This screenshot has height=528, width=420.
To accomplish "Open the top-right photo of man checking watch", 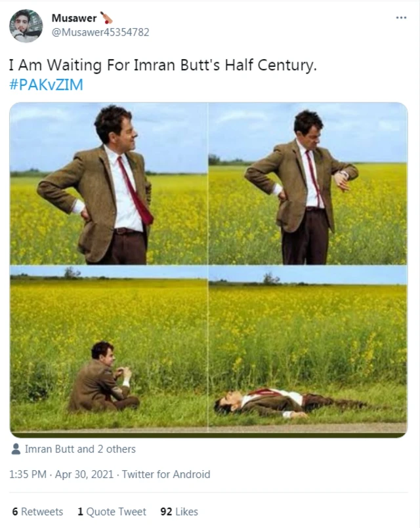I will pyautogui.click(x=308, y=184).
